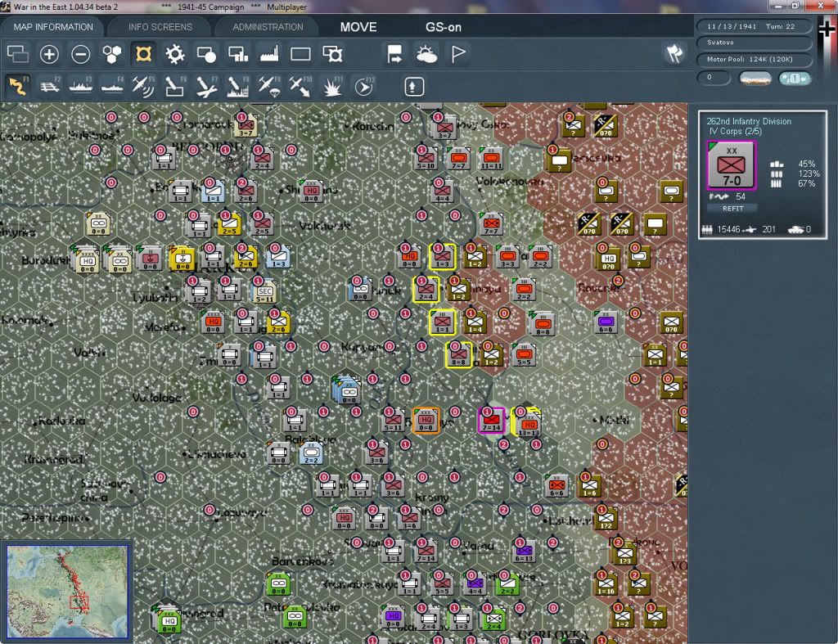Select the F3 naval transport mode icon
The image size is (838, 644).
pyautogui.click(x=81, y=86)
